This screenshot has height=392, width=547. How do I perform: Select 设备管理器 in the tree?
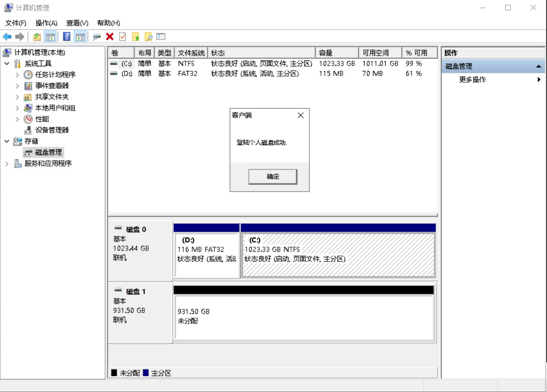(52, 130)
